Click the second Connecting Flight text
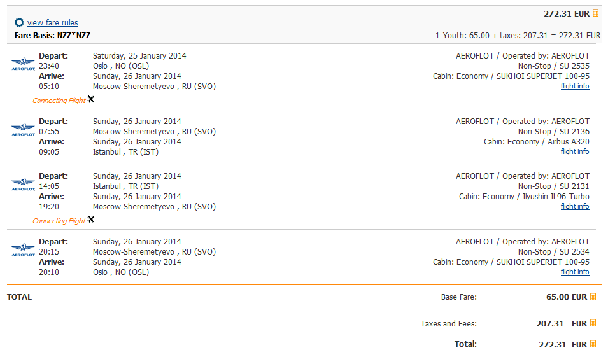This screenshot has height=364, width=615. point(59,221)
